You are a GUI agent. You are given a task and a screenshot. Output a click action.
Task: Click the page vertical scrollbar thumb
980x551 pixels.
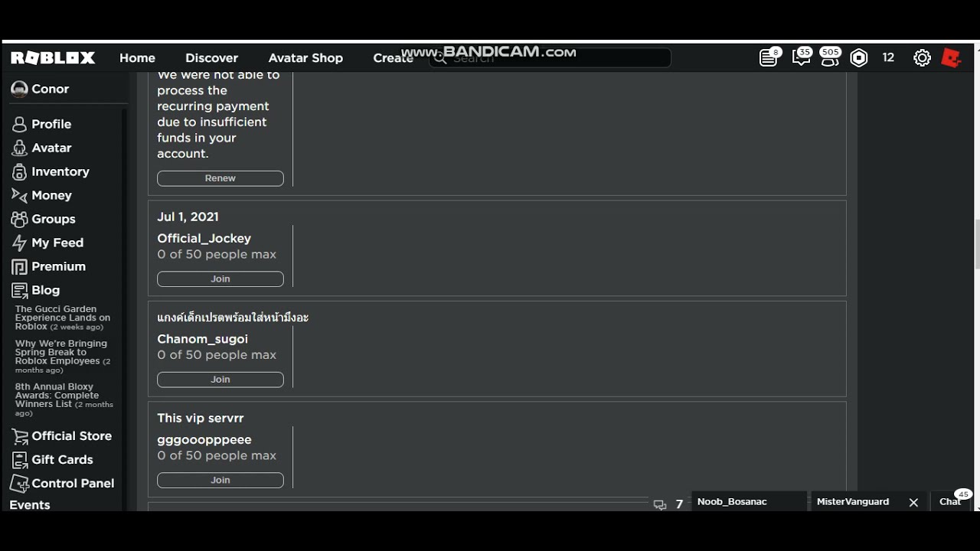(x=977, y=244)
